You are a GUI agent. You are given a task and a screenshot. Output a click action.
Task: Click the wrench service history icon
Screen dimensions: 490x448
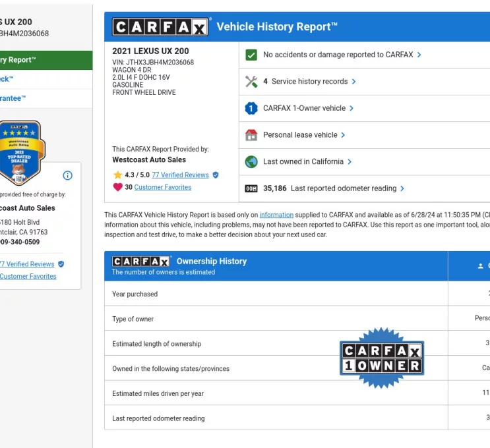(251, 82)
